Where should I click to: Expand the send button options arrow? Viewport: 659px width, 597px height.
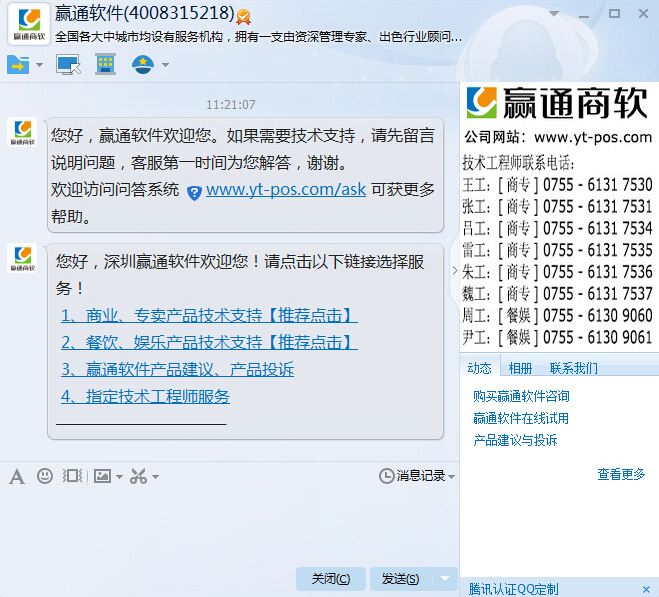tap(446, 578)
